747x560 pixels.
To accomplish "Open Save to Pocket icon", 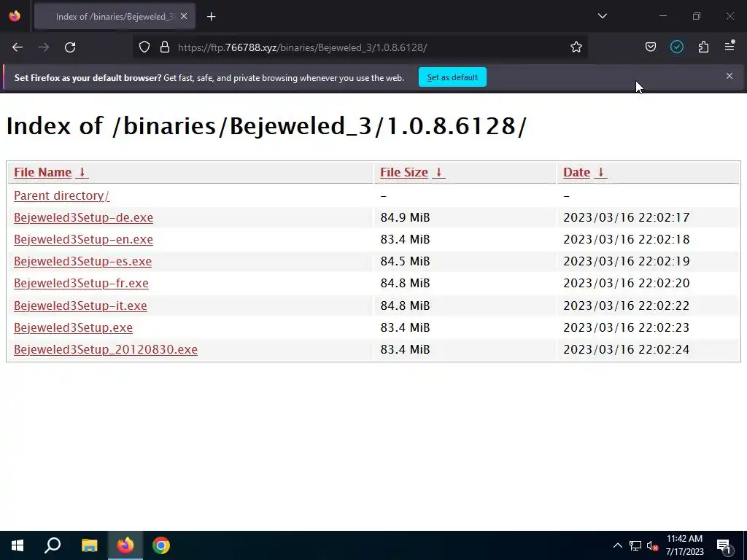I will pos(650,47).
